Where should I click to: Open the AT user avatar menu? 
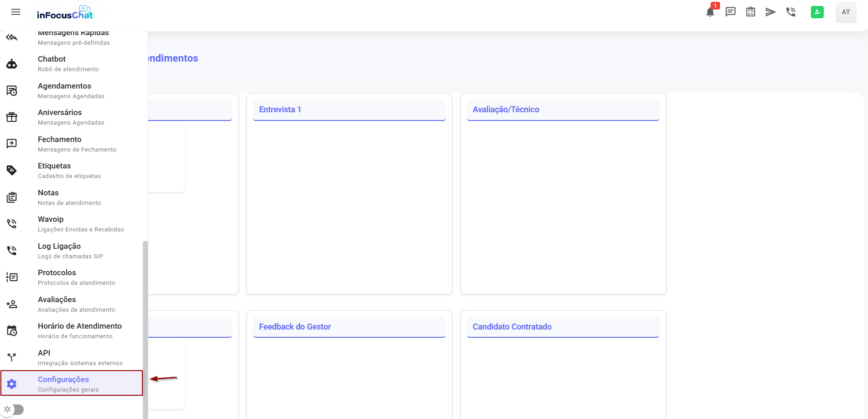point(846,12)
